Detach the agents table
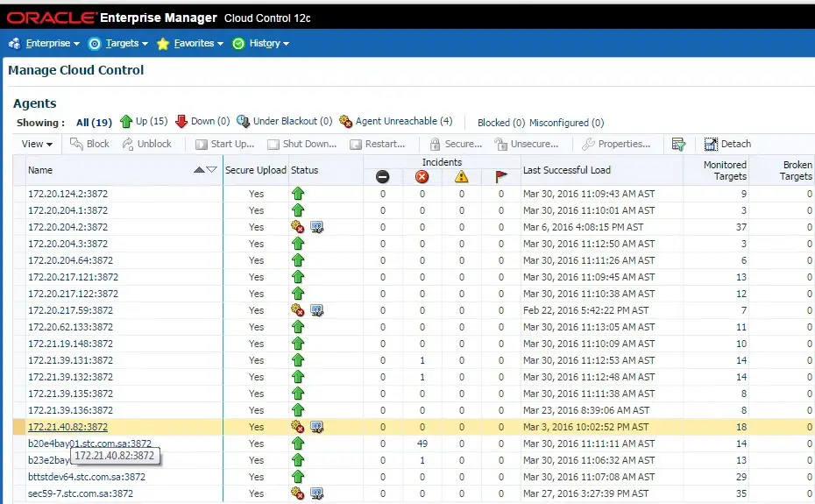The height and width of the screenshot is (504, 815). 727,144
